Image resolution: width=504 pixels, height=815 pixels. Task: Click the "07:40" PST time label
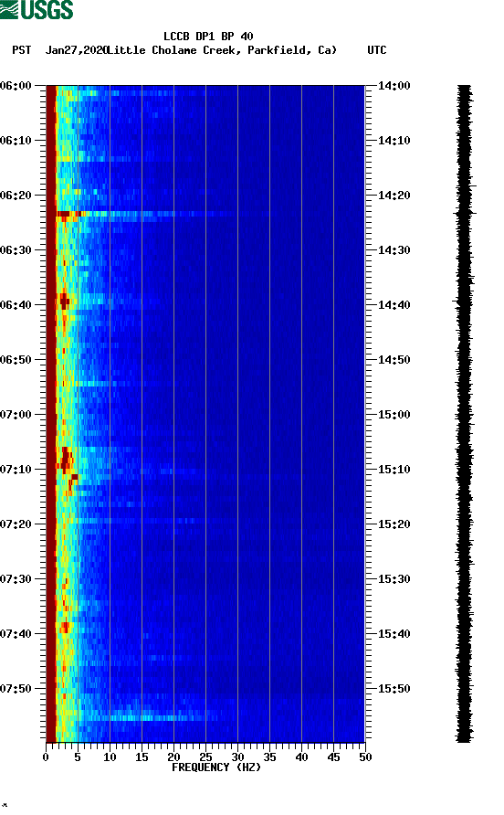pyautogui.click(x=16, y=633)
